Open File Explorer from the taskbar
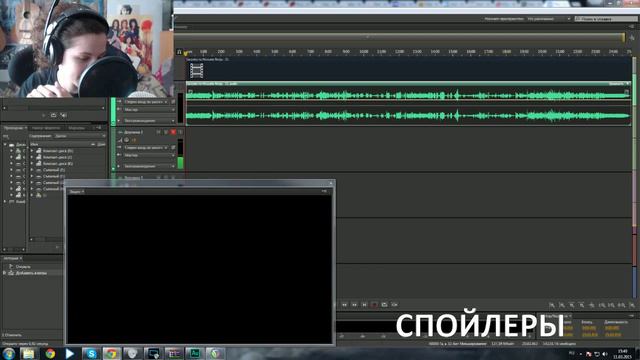This screenshot has width=640, height=360. click(x=28, y=353)
